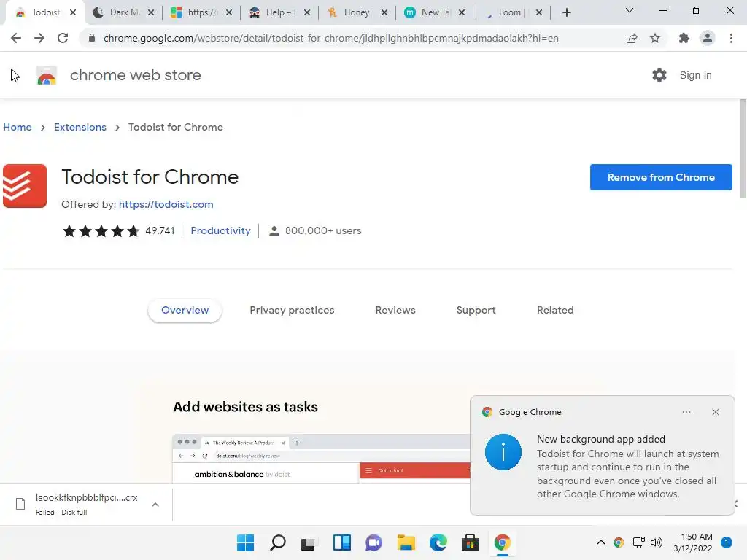This screenshot has width=747, height=560.
Task: Bookmark this page with the star icon
Action: click(x=655, y=38)
